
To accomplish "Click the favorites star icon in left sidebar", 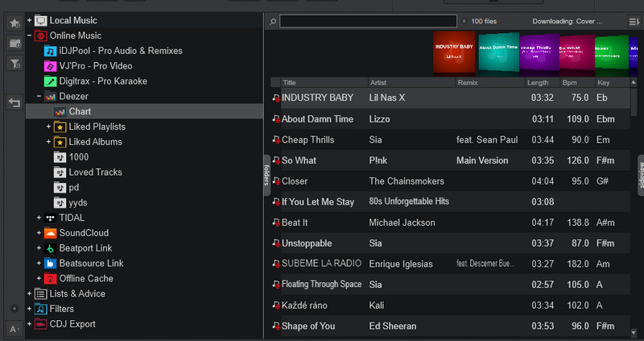I will tap(14, 23).
